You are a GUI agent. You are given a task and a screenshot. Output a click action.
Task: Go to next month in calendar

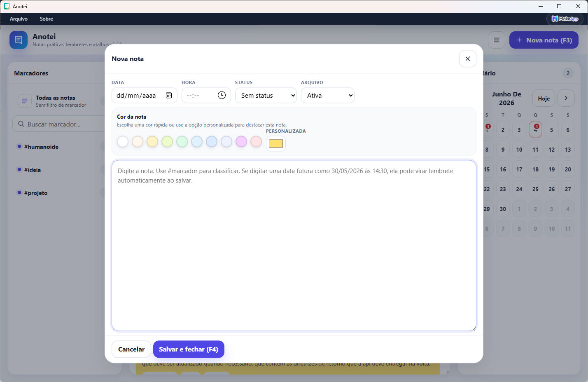pos(566,98)
